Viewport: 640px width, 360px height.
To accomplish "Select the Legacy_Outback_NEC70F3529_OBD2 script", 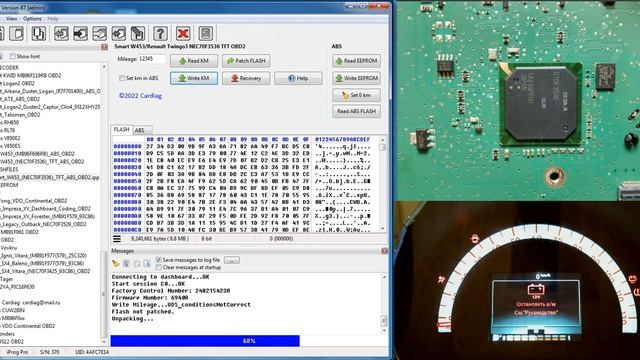I will pyautogui.click(x=43, y=224).
